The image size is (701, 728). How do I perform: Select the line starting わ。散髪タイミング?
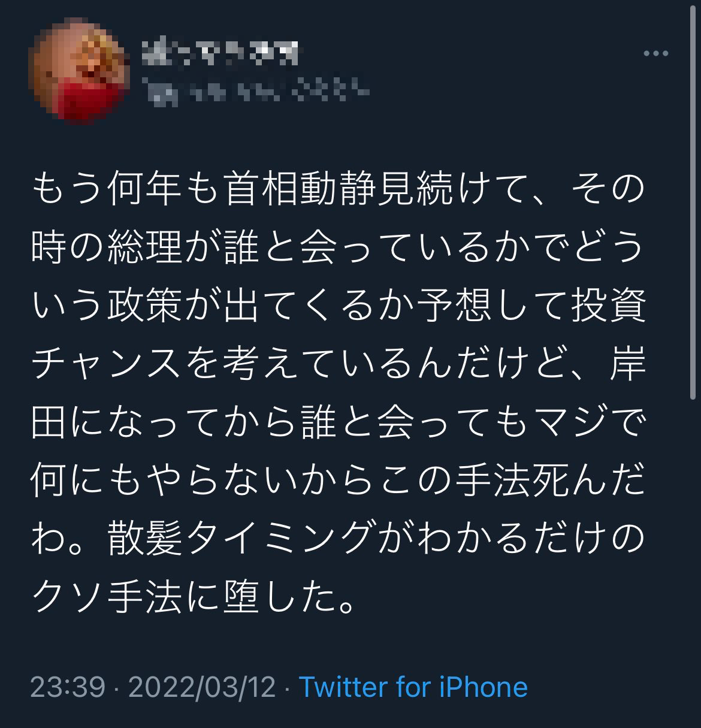point(338,539)
